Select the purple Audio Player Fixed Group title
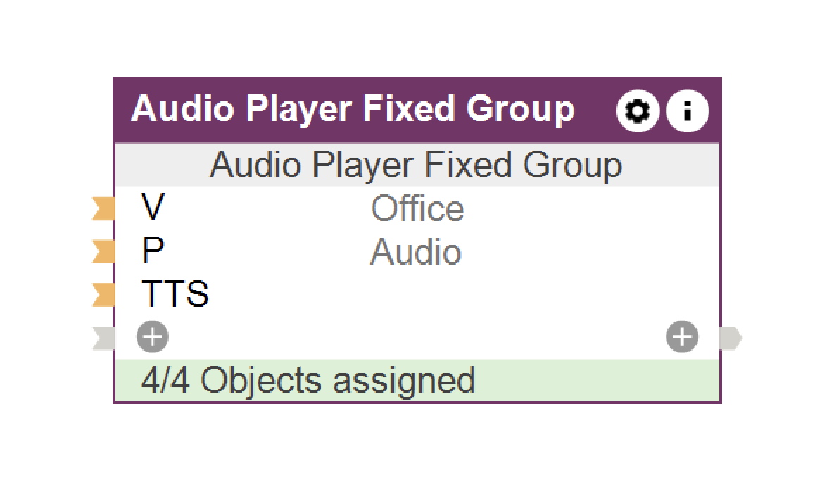 (353, 110)
